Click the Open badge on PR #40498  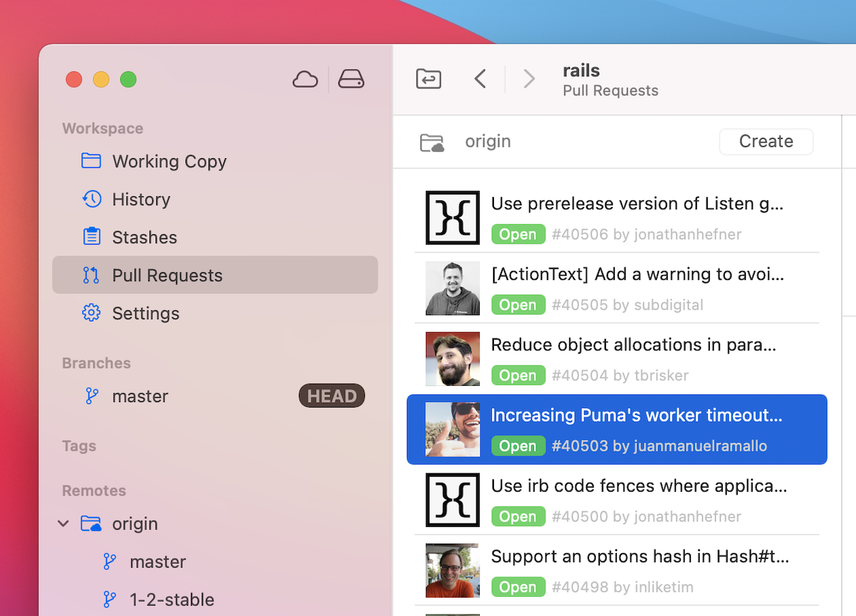pos(518,587)
